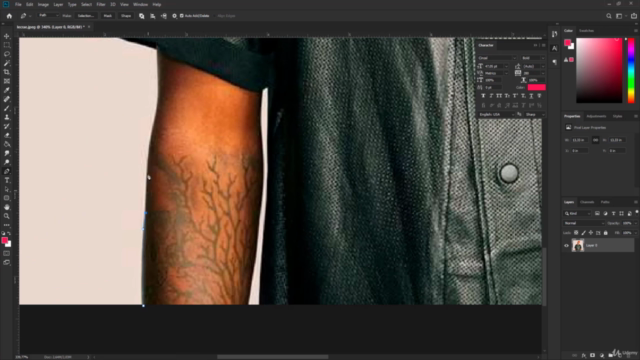The width and height of the screenshot is (640, 360).
Task: Open the History panel icon in the dock
Action: point(554,34)
